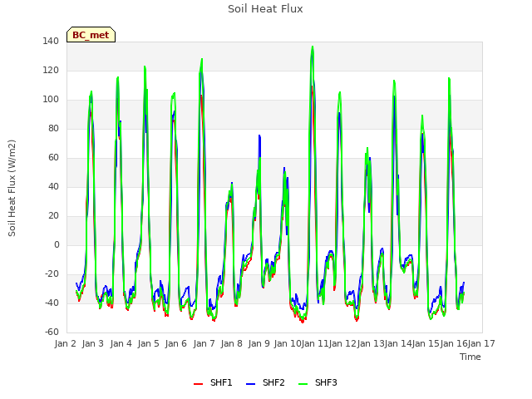Click the Jan 4 tick label
Screen dimensions: 532x399
click(121, 343)
